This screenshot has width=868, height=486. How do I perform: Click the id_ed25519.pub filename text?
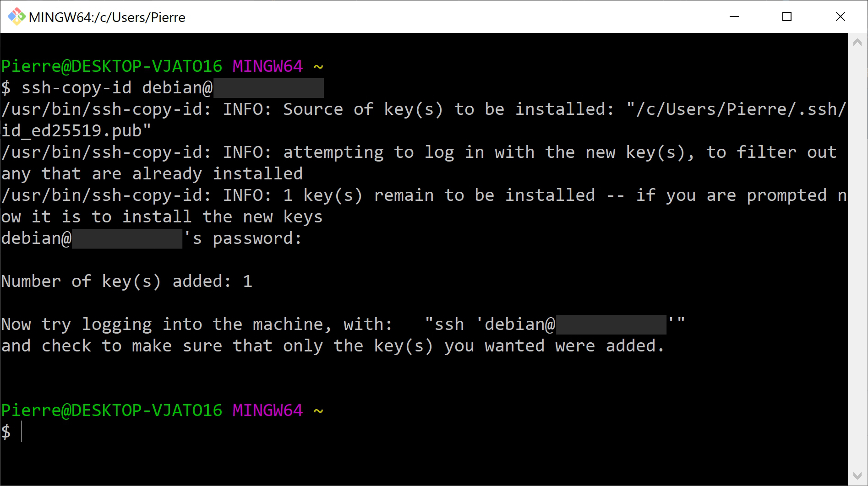click(x=76, y=131)
